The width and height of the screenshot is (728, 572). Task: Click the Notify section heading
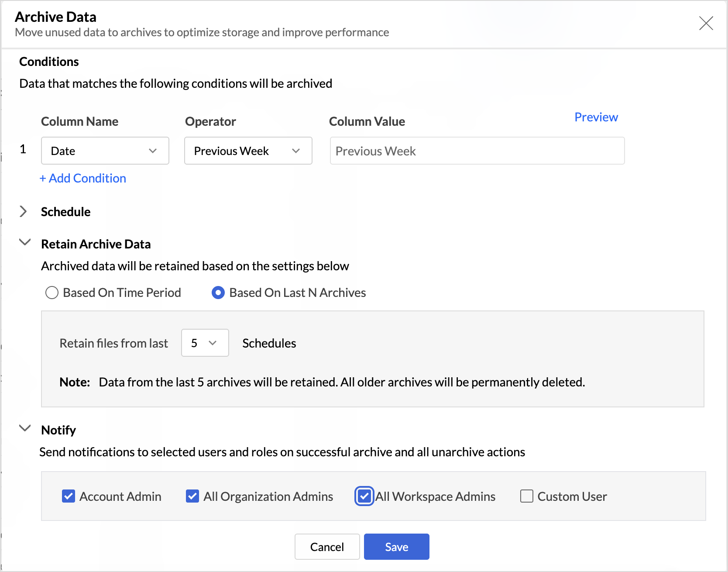58,430
